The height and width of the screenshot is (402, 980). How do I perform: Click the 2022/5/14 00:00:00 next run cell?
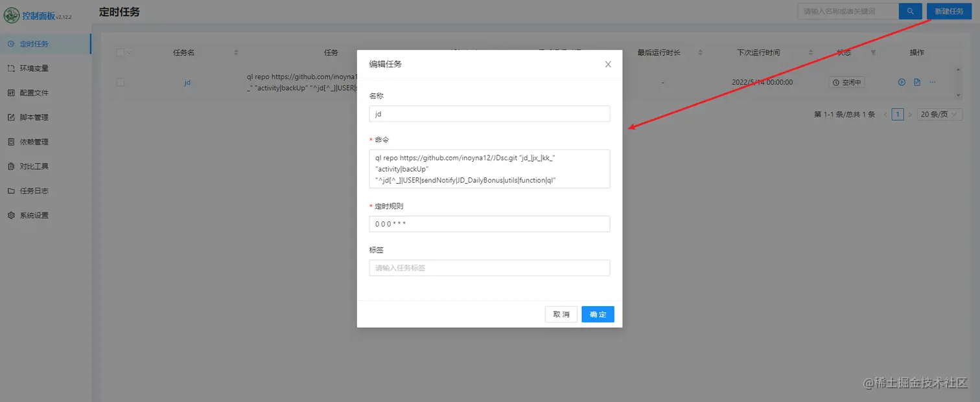coord(762,82)
